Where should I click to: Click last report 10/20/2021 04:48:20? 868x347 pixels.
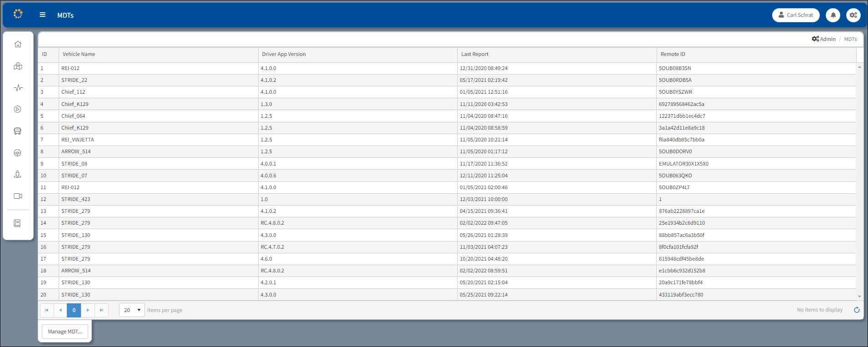[484, 259]
